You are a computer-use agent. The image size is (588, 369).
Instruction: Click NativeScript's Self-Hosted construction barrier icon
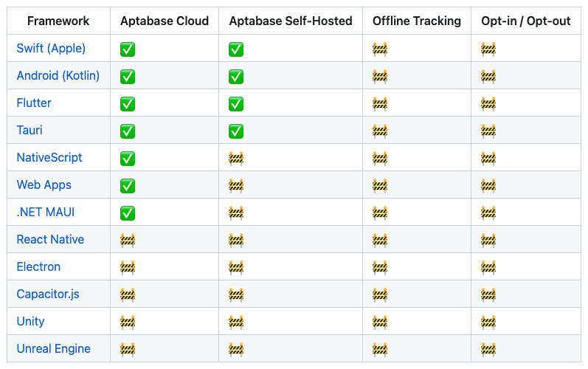(236, 159)
